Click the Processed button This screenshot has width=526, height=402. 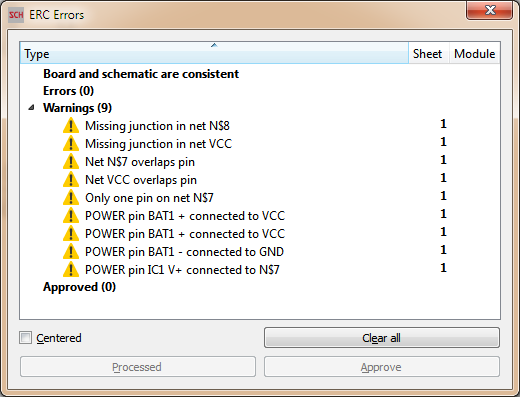tap(138, 367)
